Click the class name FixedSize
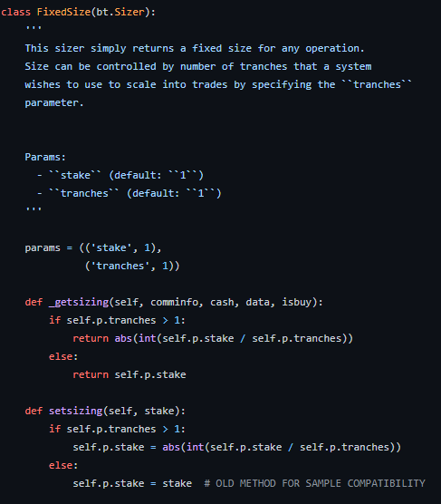Image resolution: width=441 pixels, height=504 pixels. (63, 12)
